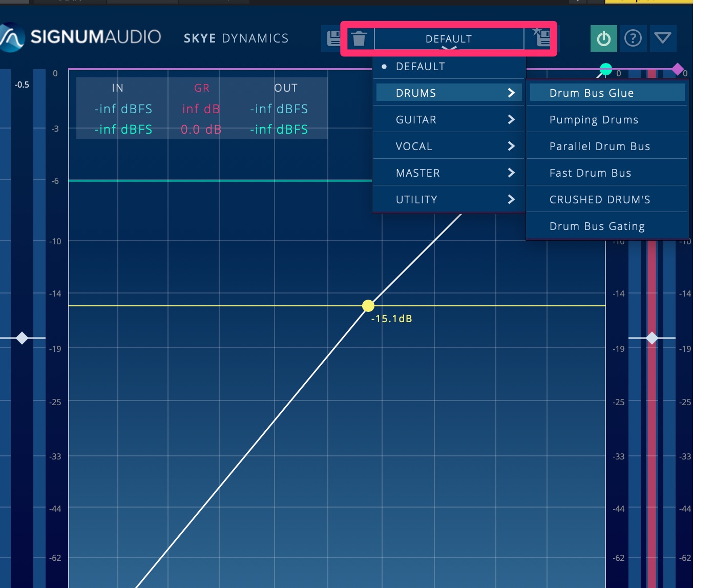
Task: Click the right output meter diamond slider
Action: [x=652, y=338]
